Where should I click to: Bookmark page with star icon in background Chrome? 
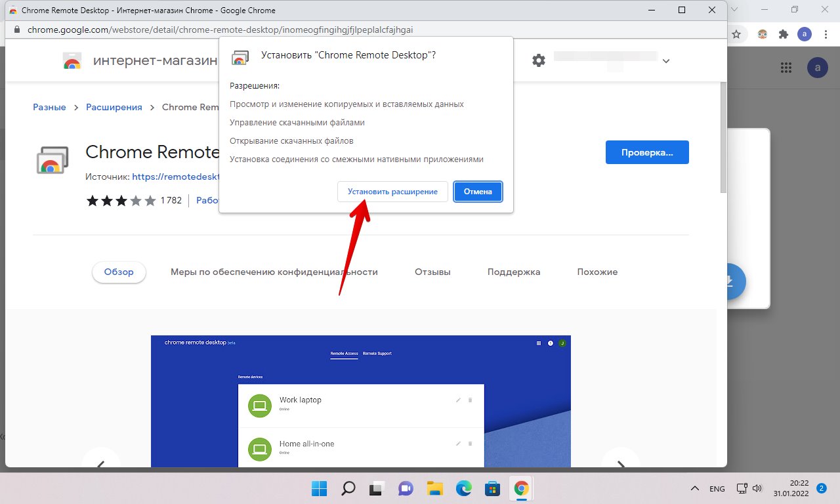[x=736, y=34]
